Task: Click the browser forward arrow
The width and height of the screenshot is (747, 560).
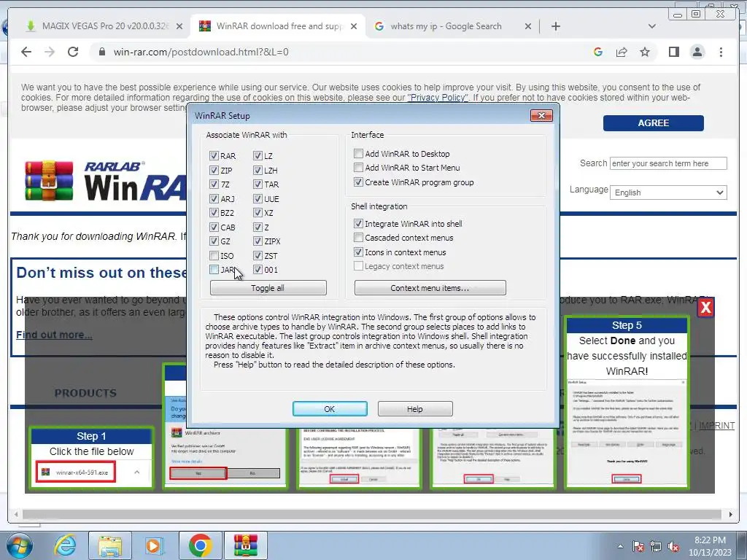Action: tap(50, 52)
